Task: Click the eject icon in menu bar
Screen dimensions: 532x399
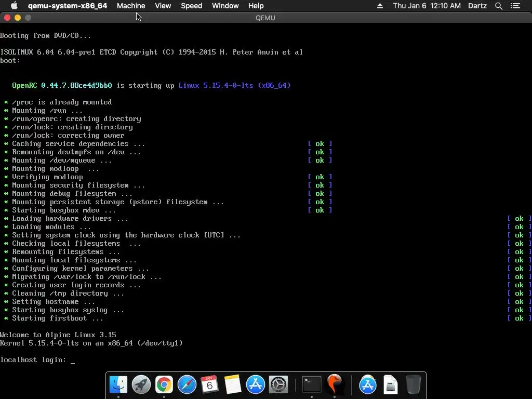Action: click(x=380, y=6)
